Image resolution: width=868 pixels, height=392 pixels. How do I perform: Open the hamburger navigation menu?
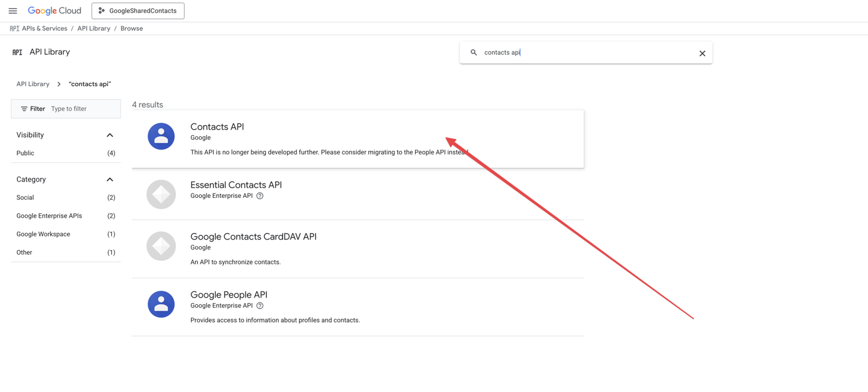13,11
